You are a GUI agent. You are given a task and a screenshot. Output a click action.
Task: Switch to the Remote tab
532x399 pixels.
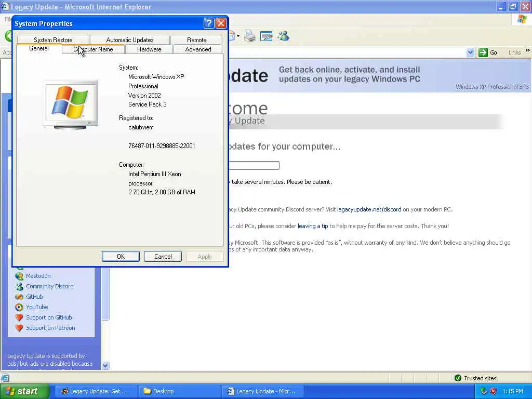196,39
